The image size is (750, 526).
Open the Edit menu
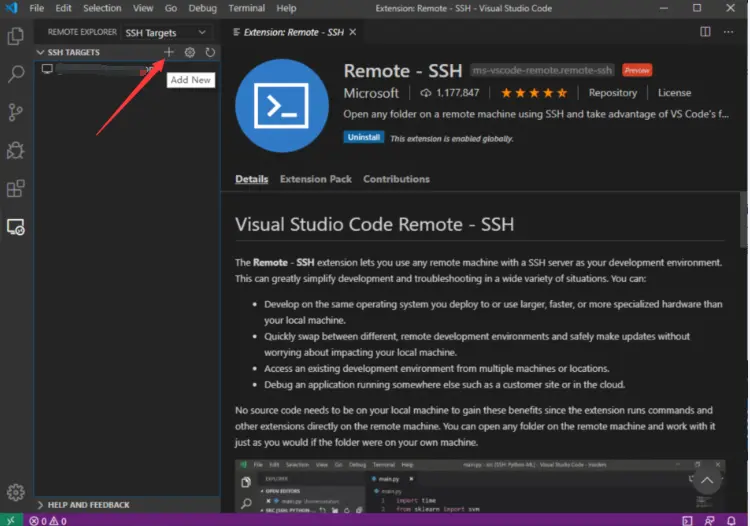tap(63, 8)
